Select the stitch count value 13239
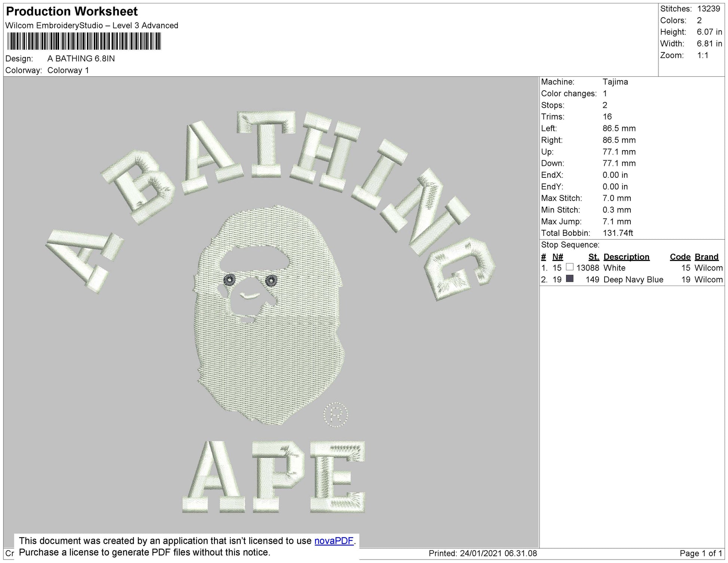 coord(709,9)
